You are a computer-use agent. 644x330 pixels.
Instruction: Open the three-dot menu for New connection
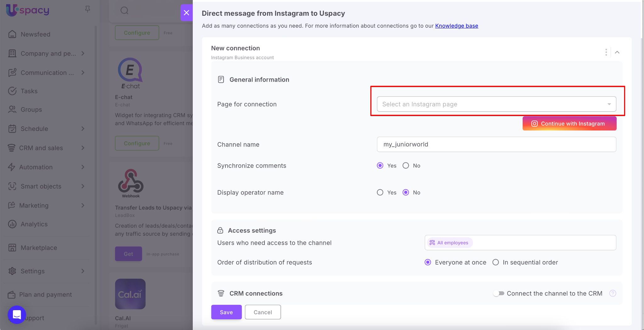[606, 52]
